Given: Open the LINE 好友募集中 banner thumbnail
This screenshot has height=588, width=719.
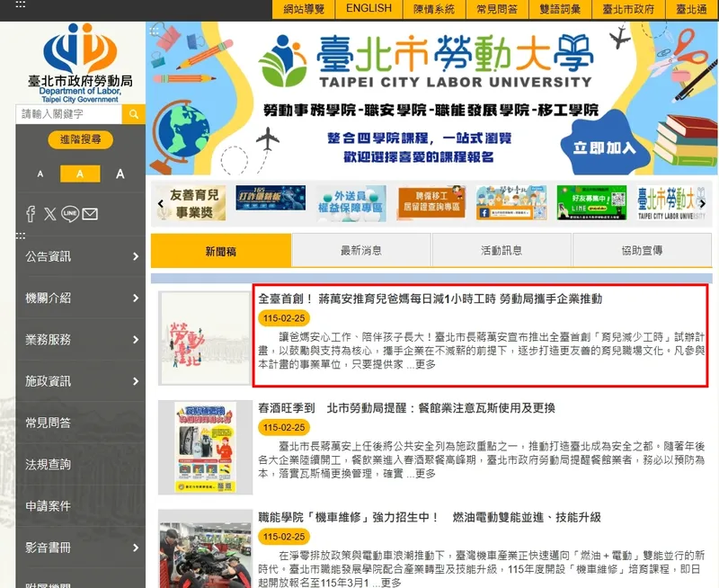Looking at the screenshot, I should tap(591, 202).
